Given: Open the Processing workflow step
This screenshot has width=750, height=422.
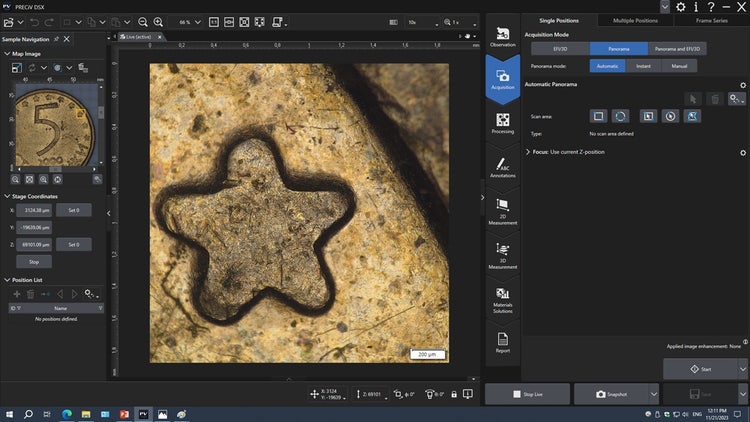Looking at the screenshot, I should pyautogui.click(x=502, y=123).
